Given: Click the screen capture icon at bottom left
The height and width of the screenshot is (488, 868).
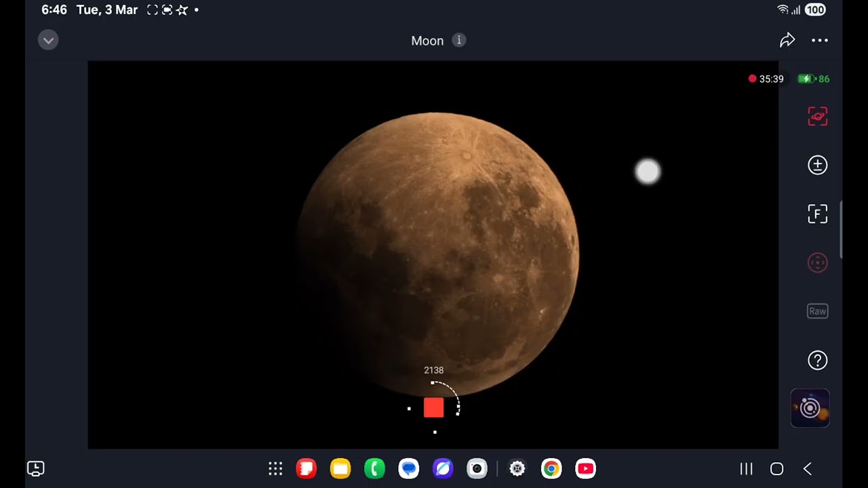Looking at the screenshot, I should 36,468.
